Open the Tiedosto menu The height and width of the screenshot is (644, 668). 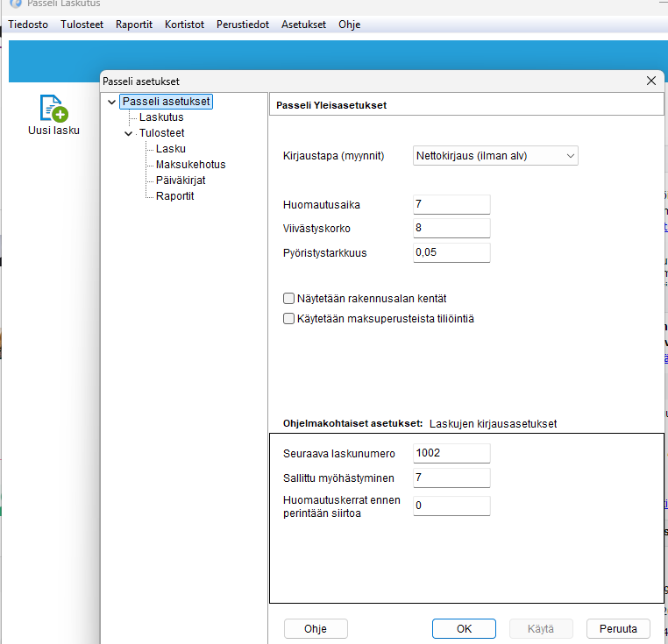tap(28, 25)
